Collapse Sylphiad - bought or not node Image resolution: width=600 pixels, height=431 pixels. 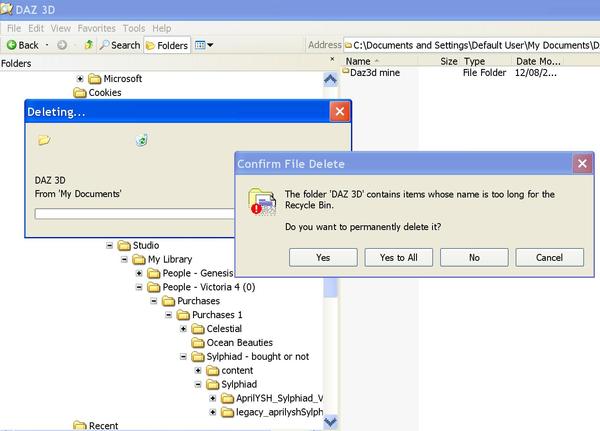tap(183, 357)
